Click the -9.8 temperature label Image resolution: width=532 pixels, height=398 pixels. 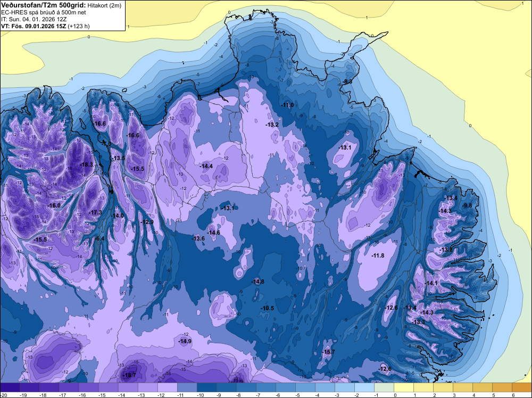468,205
